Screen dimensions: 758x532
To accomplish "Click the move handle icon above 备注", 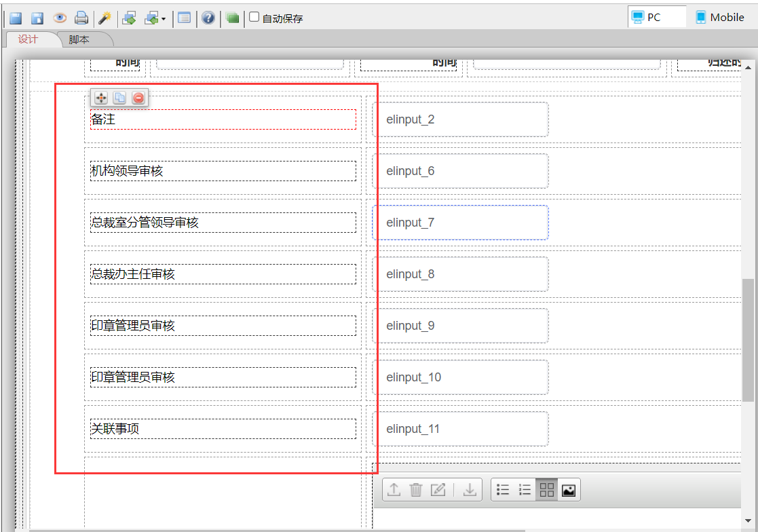I will tap(101, 98).
